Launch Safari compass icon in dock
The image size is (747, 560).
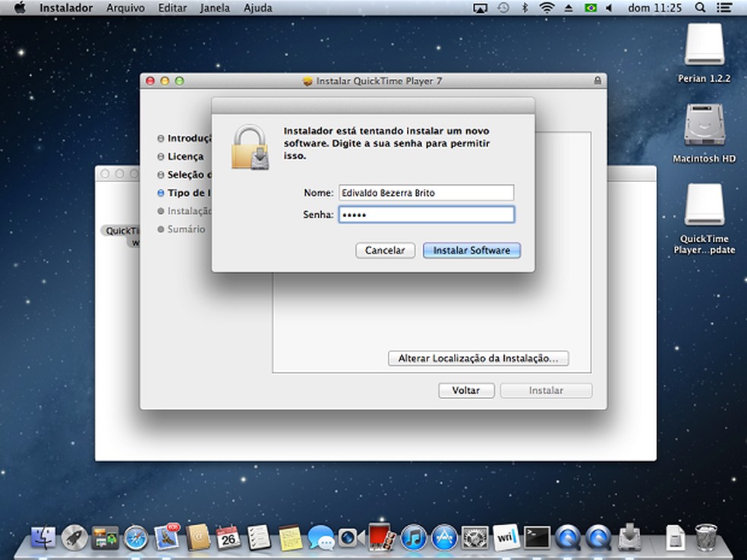[136, 538]
